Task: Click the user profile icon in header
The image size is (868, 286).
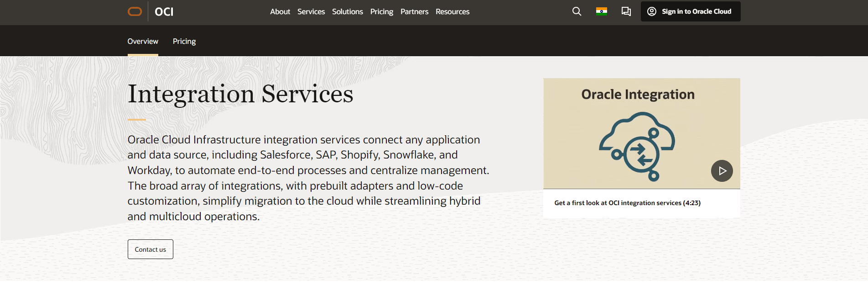Action: [x=652, y=11]
